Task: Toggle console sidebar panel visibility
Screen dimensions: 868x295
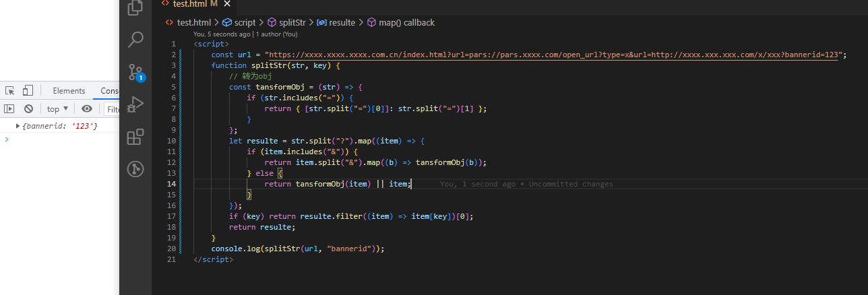Action: pyautogui.click(x=9, y=109)
